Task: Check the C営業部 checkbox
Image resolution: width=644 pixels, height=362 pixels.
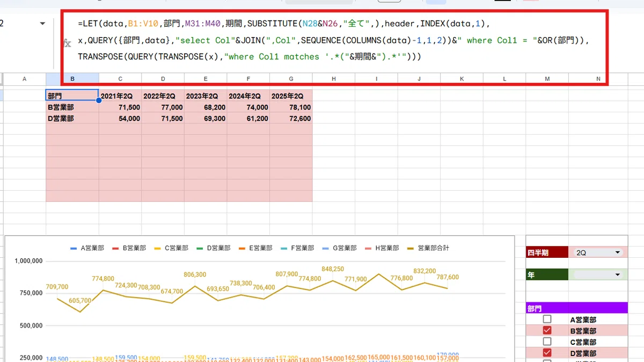Action: pos(547,342)
